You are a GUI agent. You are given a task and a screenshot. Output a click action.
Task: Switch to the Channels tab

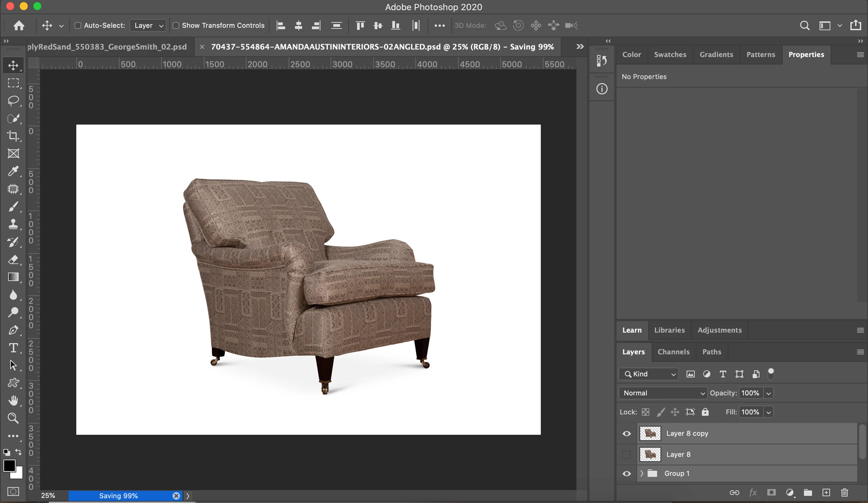673,352
